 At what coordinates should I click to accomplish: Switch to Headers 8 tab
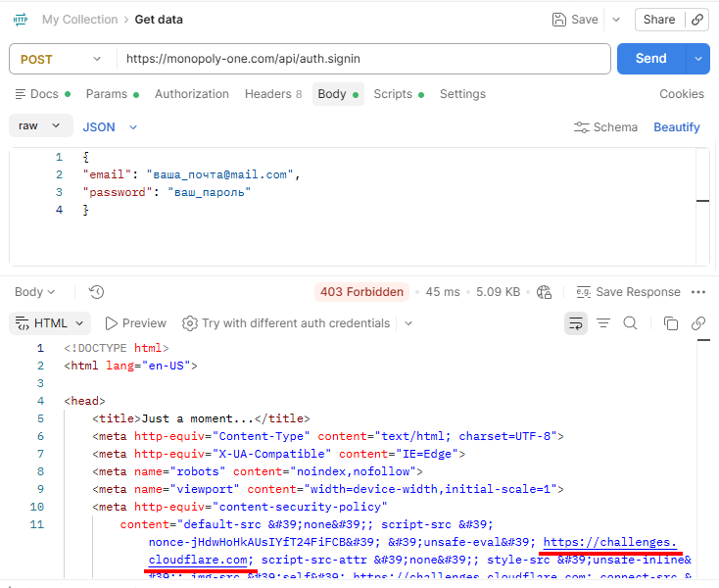273,94
